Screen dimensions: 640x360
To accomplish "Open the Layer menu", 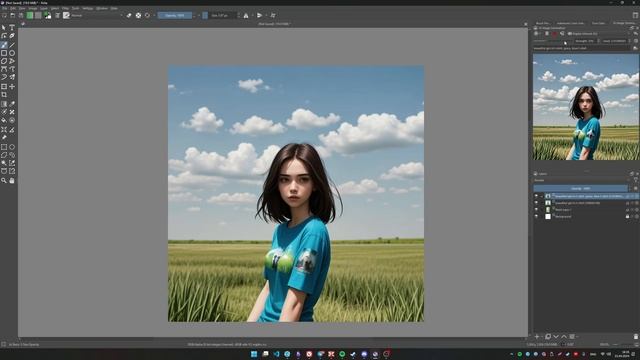I will tap(44, 8).
